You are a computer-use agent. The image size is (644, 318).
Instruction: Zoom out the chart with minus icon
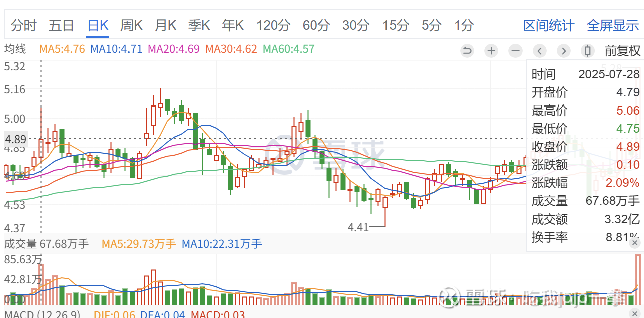point(515,51)
